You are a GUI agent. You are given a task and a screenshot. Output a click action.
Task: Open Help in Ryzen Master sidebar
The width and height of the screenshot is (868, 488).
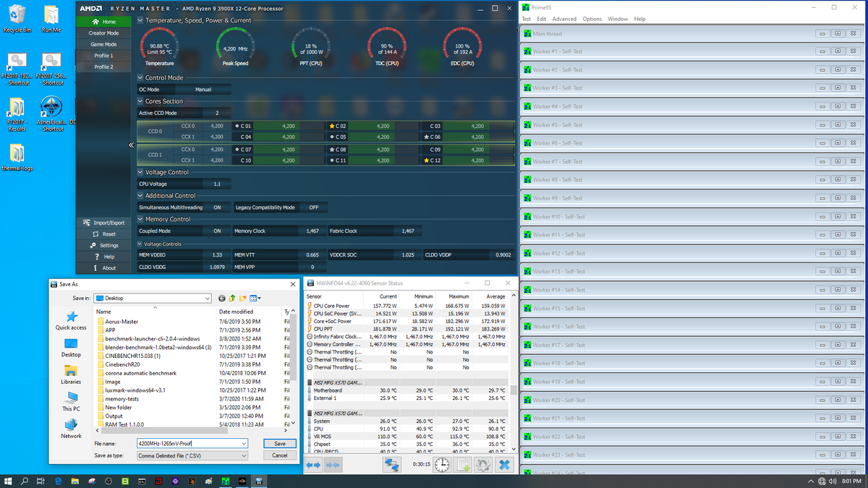tap(104, 257)
